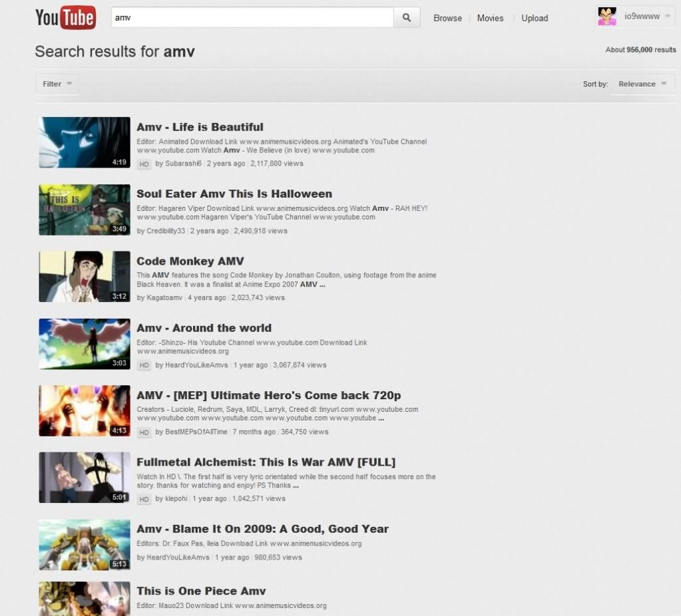681x616 pixels.
Task: Open Fullmetal Alchemist: This Is War AMV
Action: click(x=266, y=462)
